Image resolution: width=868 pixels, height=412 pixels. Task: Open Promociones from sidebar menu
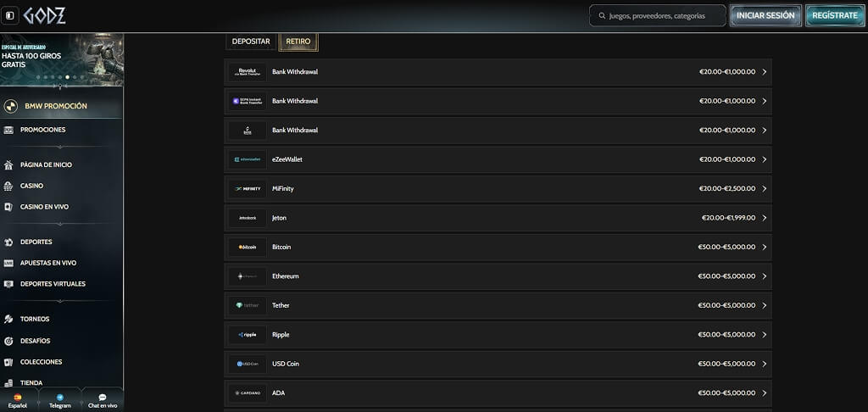tap(42, 130)
